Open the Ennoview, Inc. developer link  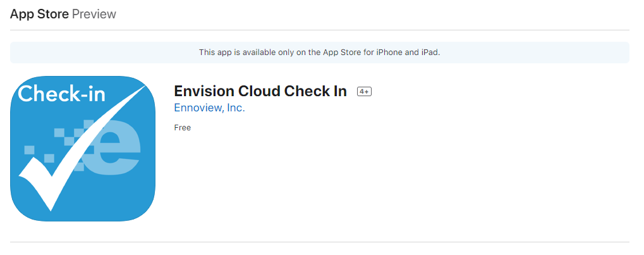click(209, 108)
